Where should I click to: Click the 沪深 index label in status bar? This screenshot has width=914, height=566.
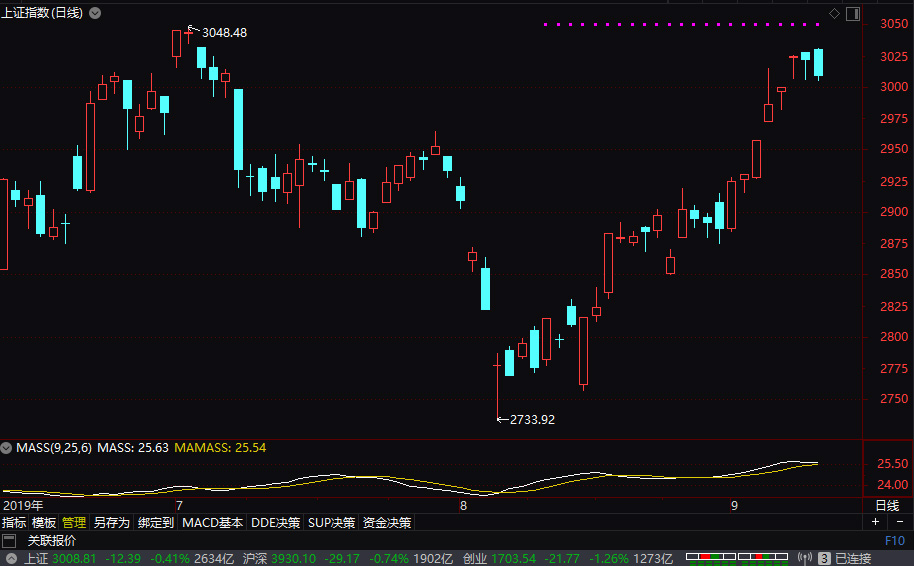coord(255,558)
